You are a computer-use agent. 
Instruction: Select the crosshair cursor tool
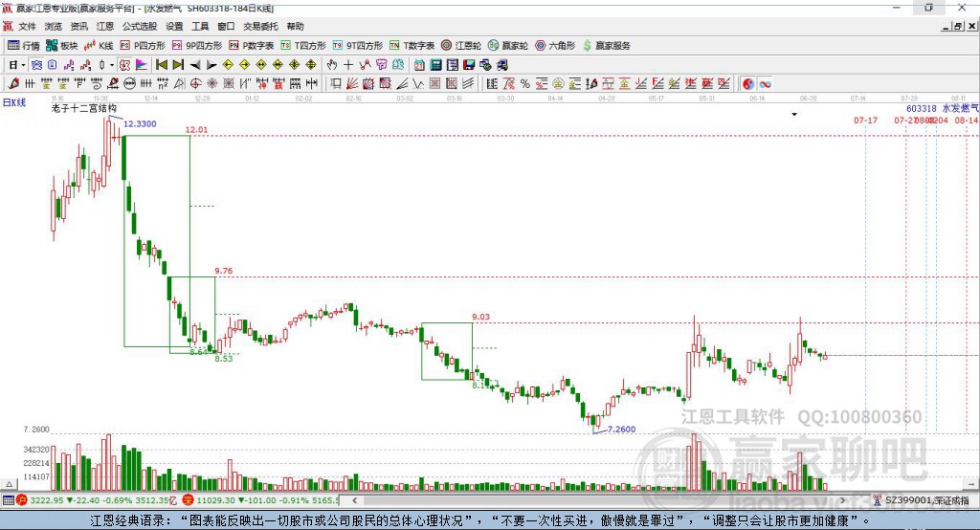(348, 65)
